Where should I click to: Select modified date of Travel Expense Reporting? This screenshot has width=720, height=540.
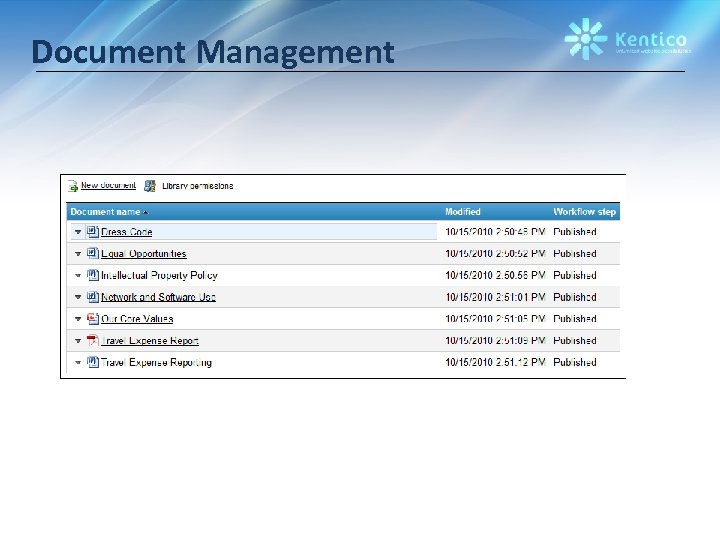tap(495, 362)
